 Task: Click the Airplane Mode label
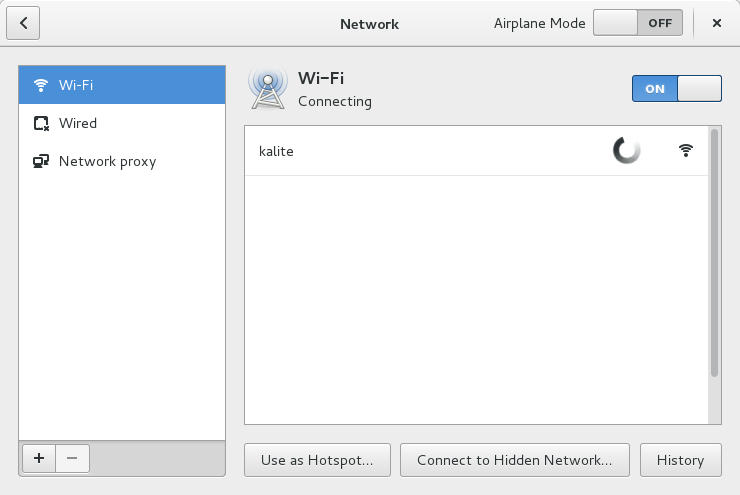click(x=538, y=24)
